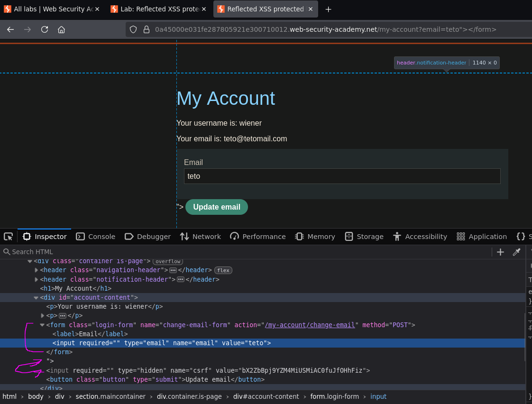Open the browser home page icon
The width and height of the screenshot is (532, 404).
click(x=62, y=29)
